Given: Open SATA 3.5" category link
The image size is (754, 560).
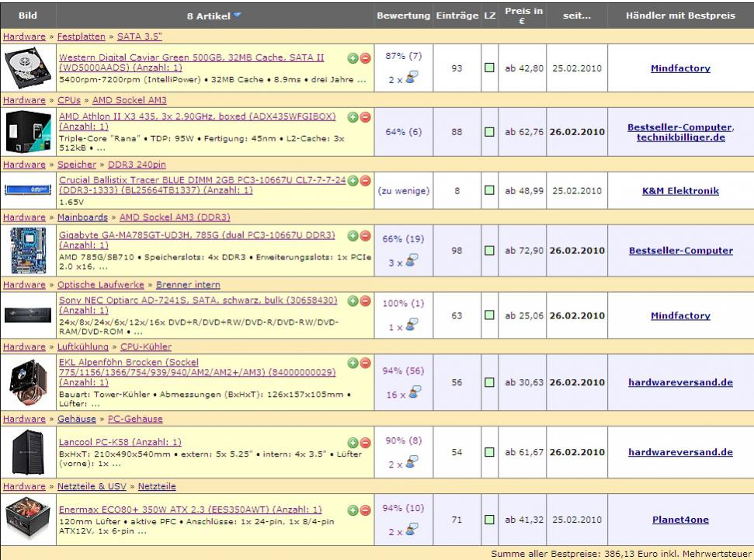Looking at the screenshot, I should 140,37.
